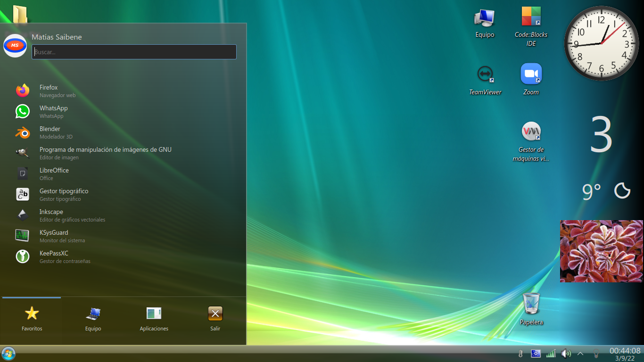Click the Start orb launcher button

pos(8,354)
